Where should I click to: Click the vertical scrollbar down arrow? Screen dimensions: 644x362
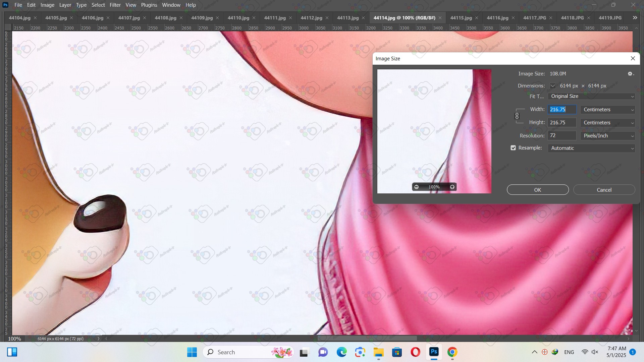(x=636, y=331)
